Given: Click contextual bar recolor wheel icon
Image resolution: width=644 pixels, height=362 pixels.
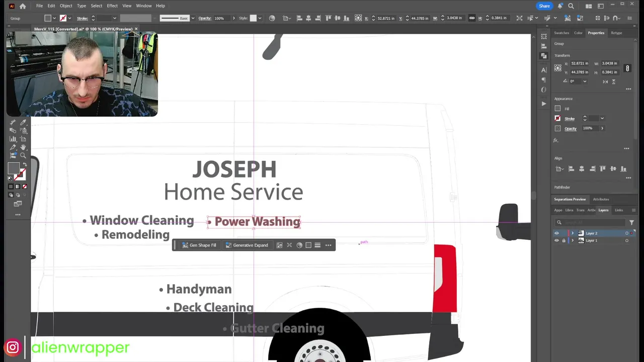Looking at the screenshot, I should point(299,245).
